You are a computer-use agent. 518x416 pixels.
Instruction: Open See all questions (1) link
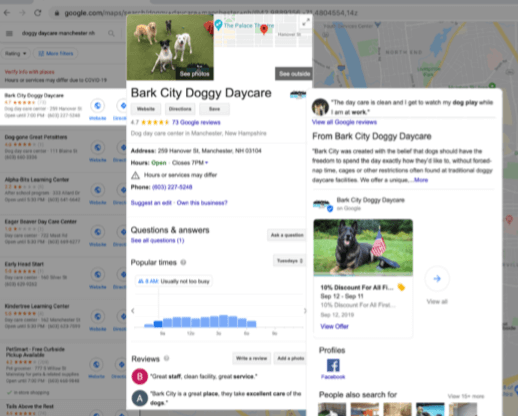click(x=157, y=240)
